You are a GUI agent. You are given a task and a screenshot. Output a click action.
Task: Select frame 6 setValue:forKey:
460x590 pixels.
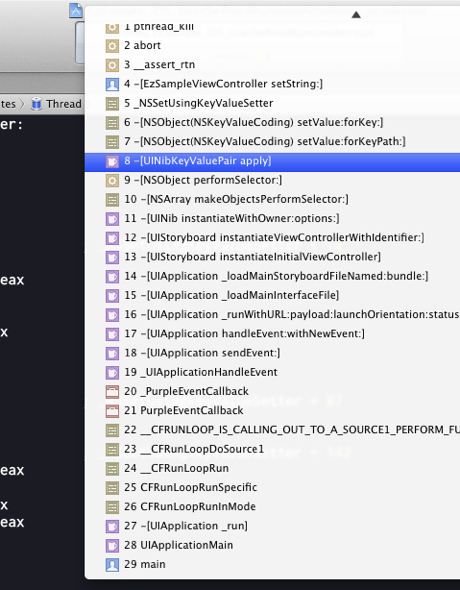pos(272,122)
